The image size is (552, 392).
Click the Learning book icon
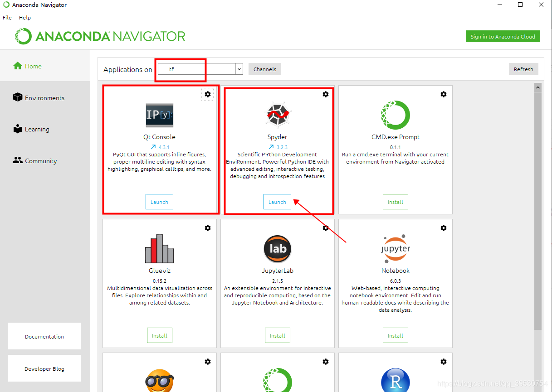[18, 129]
